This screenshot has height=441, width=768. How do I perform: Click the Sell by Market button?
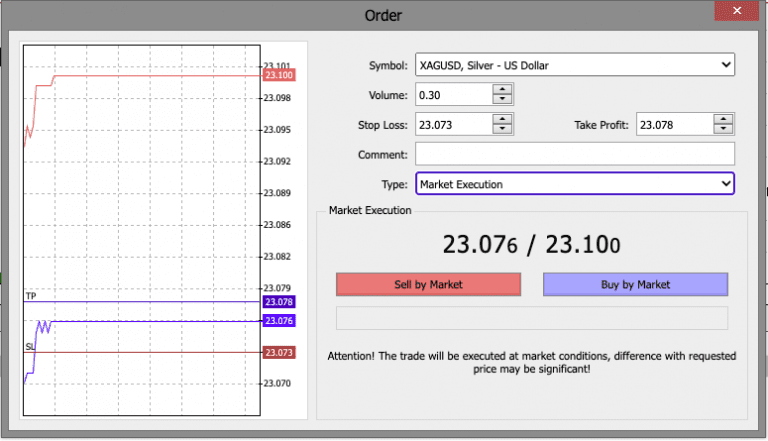pyautogui.click(x=428, y=285)
